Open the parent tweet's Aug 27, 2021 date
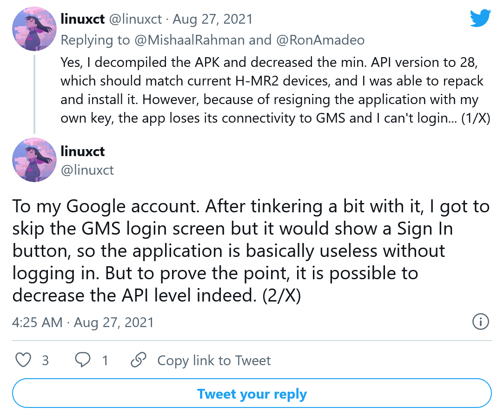Viewport: 504px width, 420px height. pos(212,19)
